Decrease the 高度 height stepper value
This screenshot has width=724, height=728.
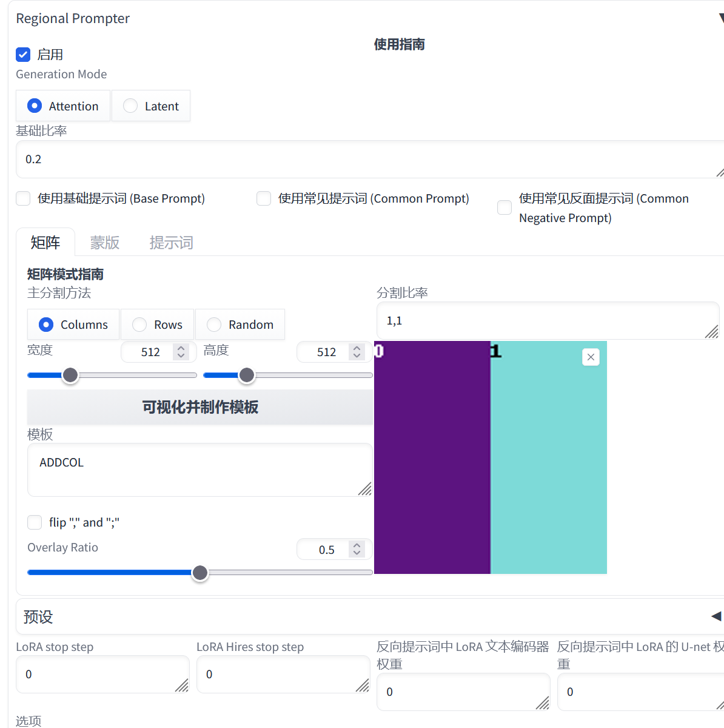coord(357,356)
